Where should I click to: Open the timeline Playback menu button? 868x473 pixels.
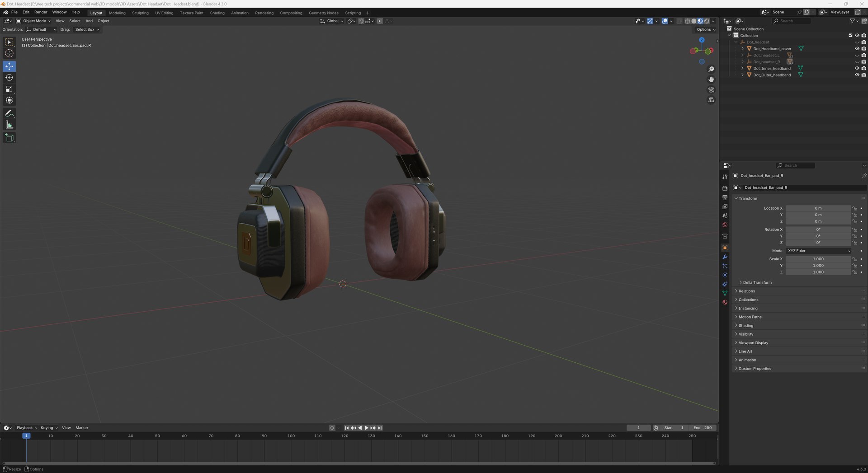pyautogui.click(x=27, y=428)
